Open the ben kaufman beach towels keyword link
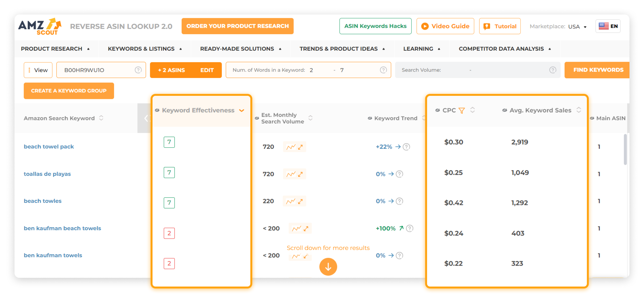 click(x=62, y=228)
